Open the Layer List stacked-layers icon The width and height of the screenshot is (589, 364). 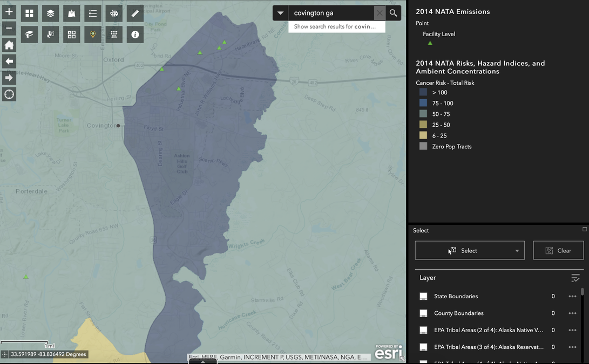coord(50,14)
